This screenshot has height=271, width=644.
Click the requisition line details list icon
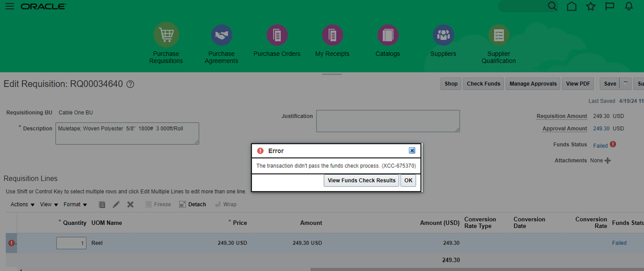[x=102, y=205]
